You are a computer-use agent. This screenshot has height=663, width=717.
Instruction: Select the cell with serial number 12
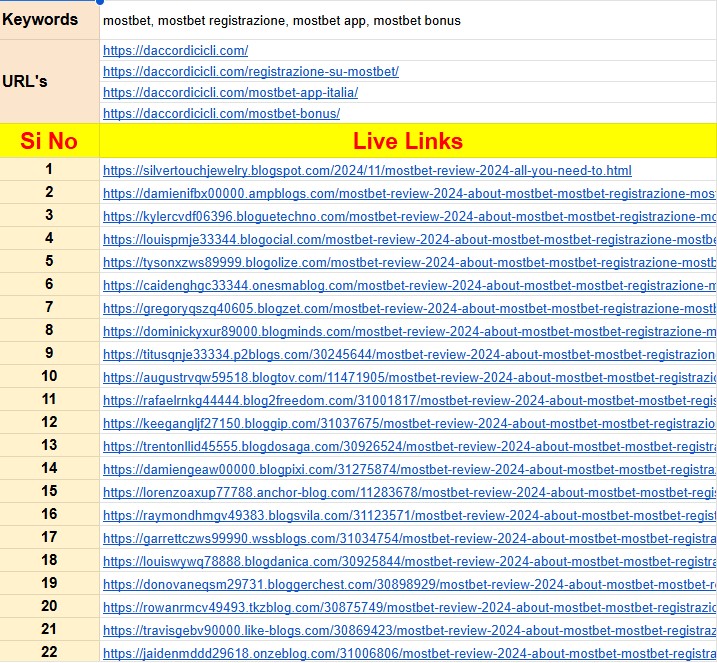point(49,422)
